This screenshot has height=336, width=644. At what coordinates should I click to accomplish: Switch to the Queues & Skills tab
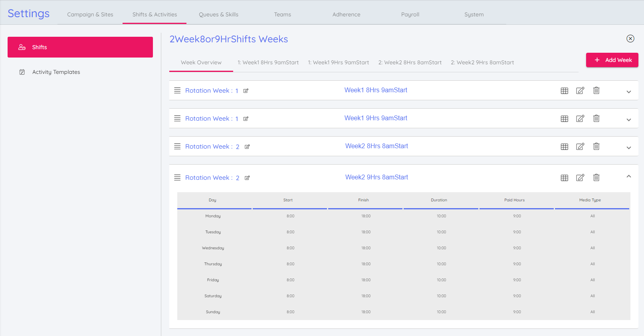pos(218,14)
